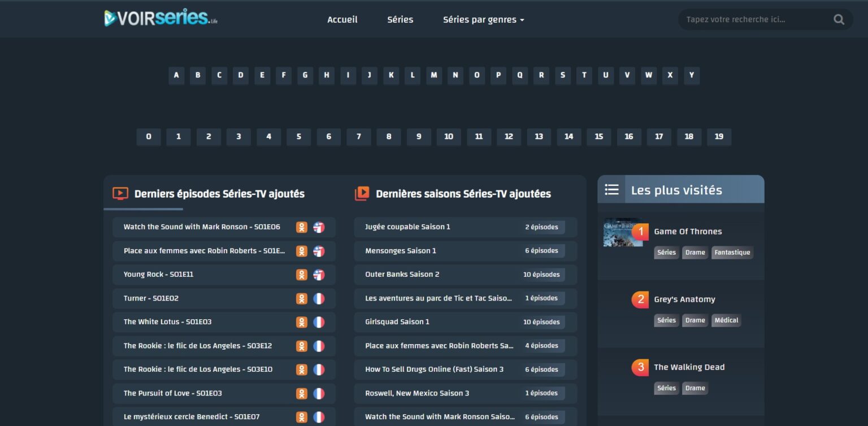Click orange OK.ru icon for Young Rock S01E11

tap(302, 275)
